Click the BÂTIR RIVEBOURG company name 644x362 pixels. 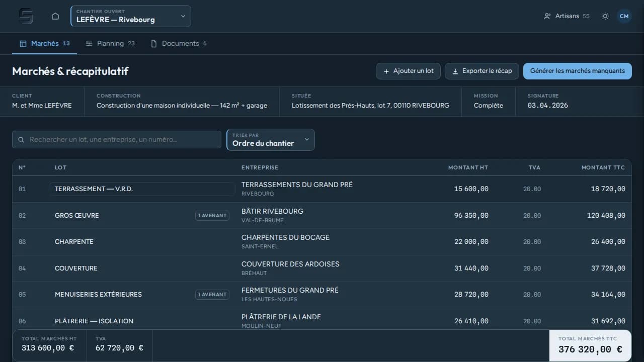[x=272, y=211]
